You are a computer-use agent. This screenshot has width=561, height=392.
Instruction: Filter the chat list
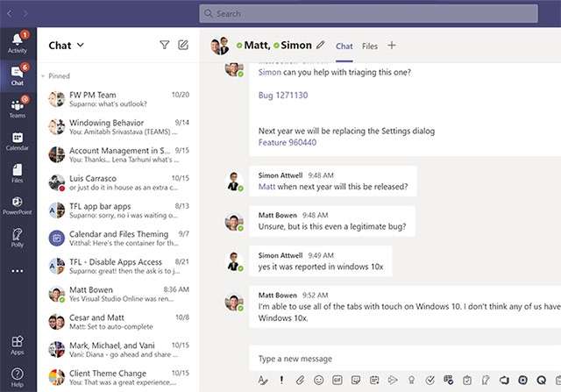[164, 46]
